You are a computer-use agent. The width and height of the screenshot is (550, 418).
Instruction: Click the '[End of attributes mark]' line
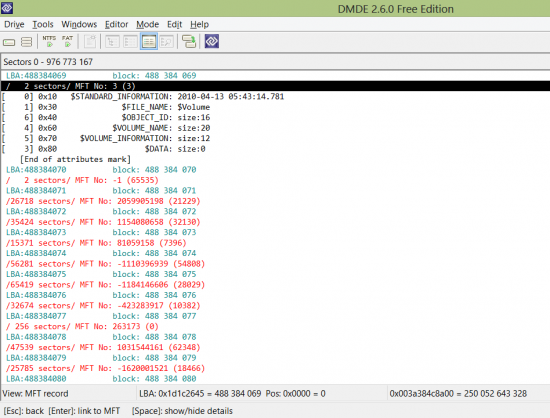(75, 159)
